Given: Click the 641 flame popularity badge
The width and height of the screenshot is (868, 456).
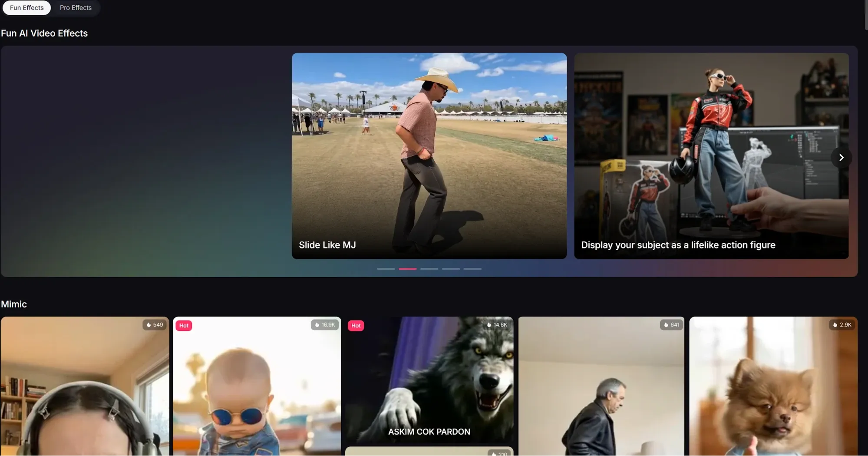Looking at the screenshot, I should click(x=671, y=325).
